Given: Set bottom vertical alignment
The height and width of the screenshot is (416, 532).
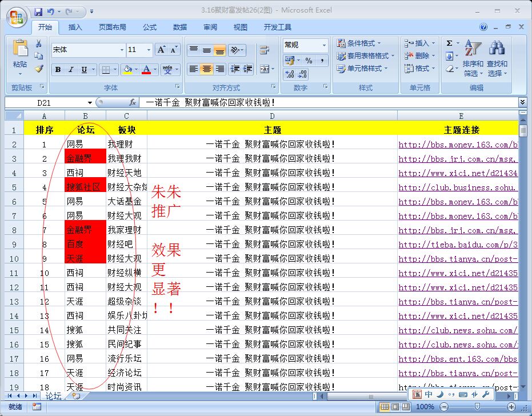Looking at the screenshot, I should (220, 50).
